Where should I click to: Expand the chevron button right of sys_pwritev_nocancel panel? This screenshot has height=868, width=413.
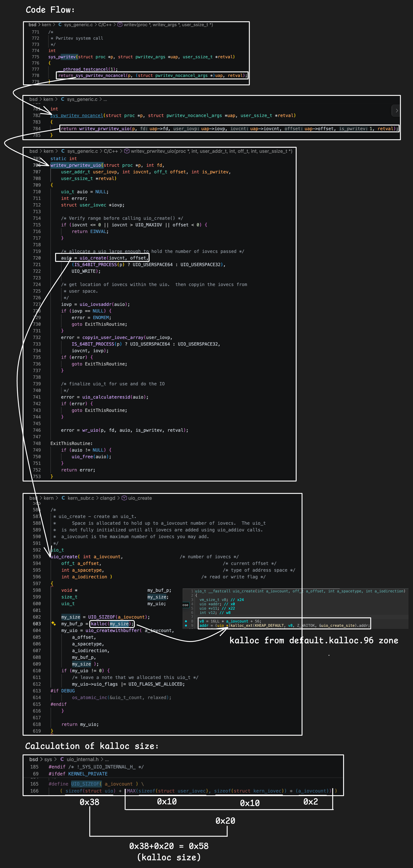[396, 111]
